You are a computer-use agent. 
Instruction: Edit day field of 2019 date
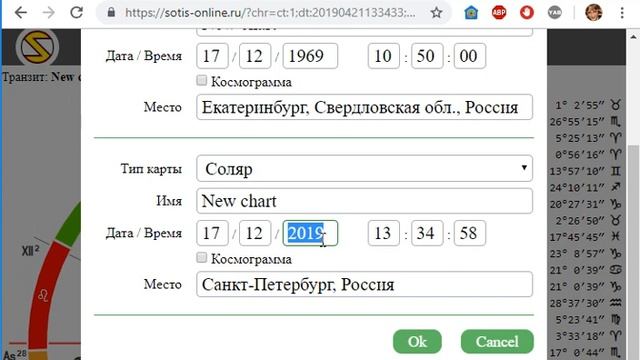pyautogui.click(x=212, y=233)
